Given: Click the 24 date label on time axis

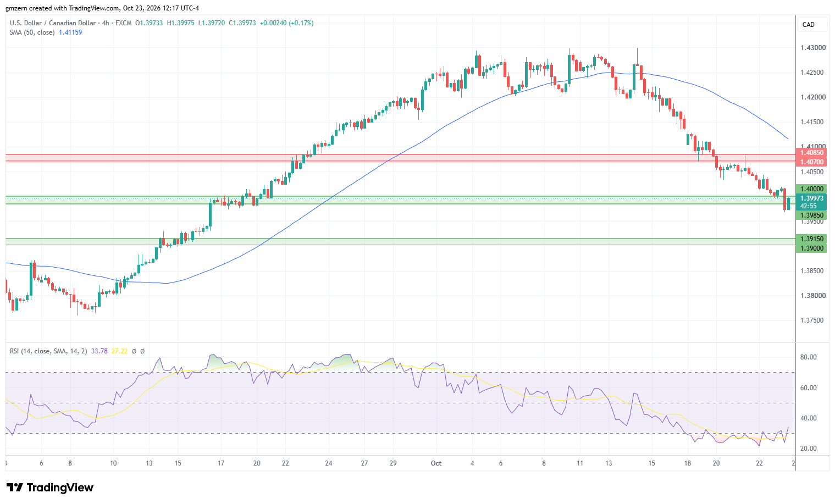Looking at the screenshot, I should click(328, 463).
